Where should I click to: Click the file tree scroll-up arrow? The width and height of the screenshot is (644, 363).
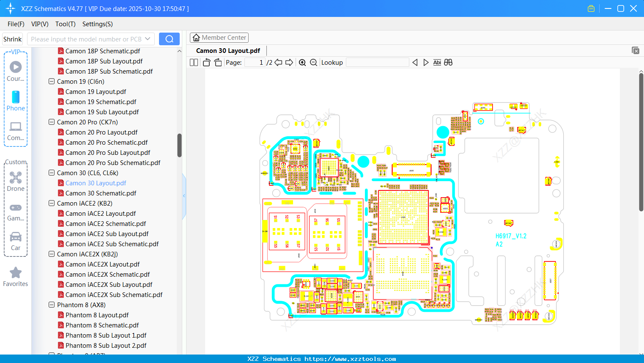(179, 51)
